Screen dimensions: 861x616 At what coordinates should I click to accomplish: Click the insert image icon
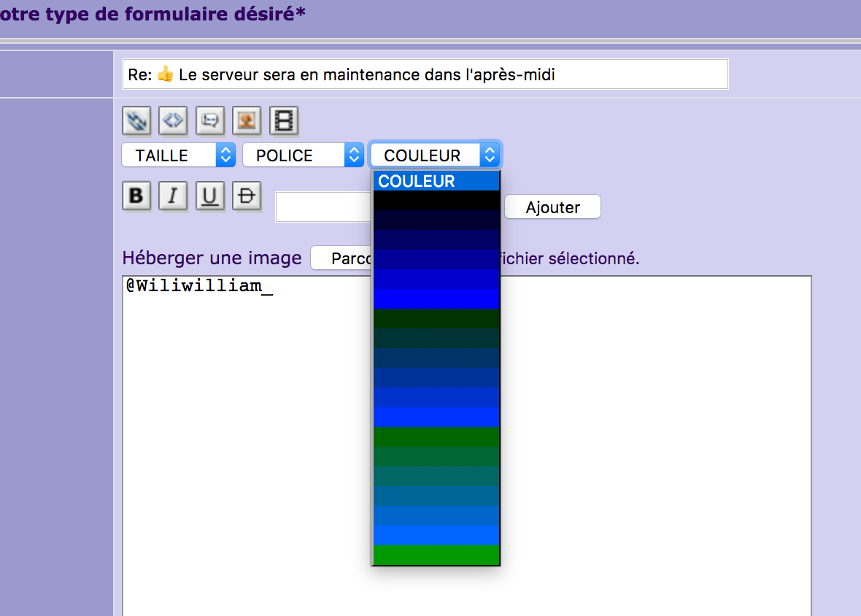[247, 120]
